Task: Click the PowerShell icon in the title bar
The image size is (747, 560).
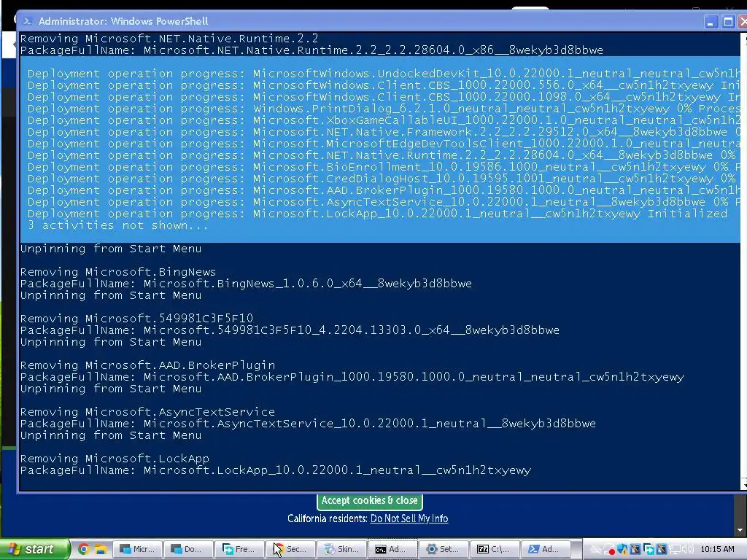Action: tap(28, 21)
